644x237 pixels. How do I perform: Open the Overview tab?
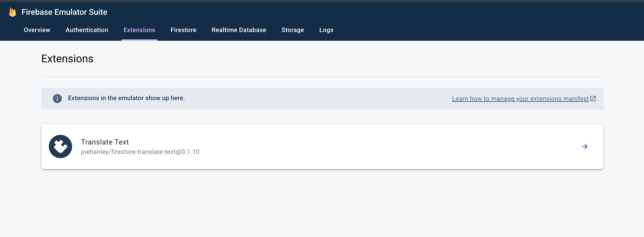tap(37, 30)
